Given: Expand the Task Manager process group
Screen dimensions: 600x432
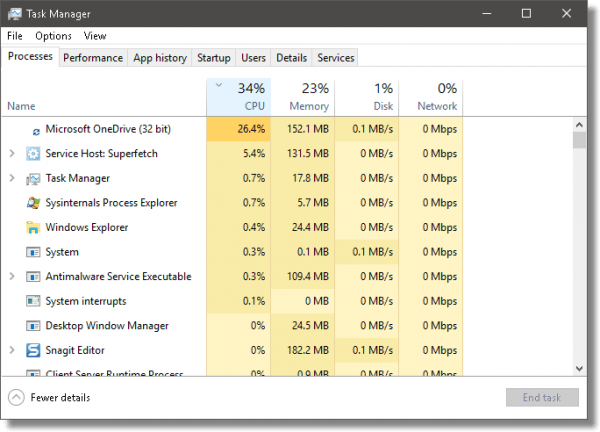Looking at the screenshot, I should pos(12,178).
